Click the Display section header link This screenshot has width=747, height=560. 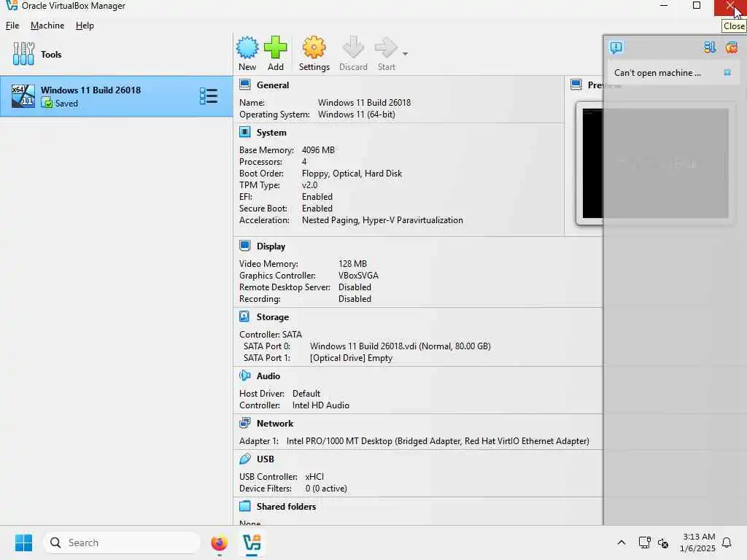point(271,246)
